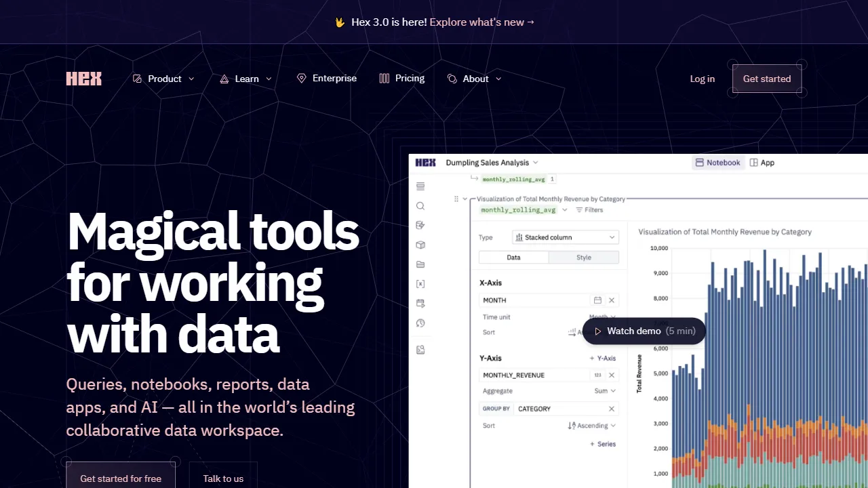The width and height of the screenshot is (868, 488).
Task: Click the Hex logo in the notebook window
Action: click(x=426, y=163)
